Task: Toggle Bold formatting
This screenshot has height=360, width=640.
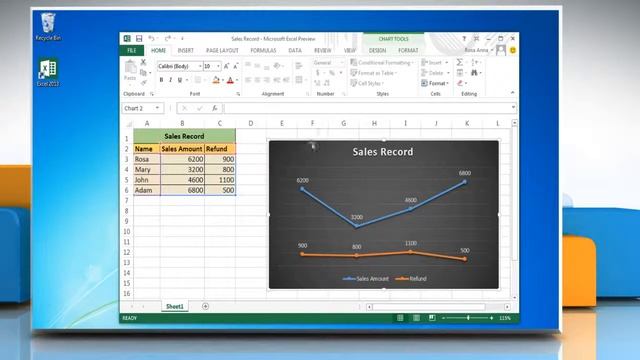Action: [161, 80]
